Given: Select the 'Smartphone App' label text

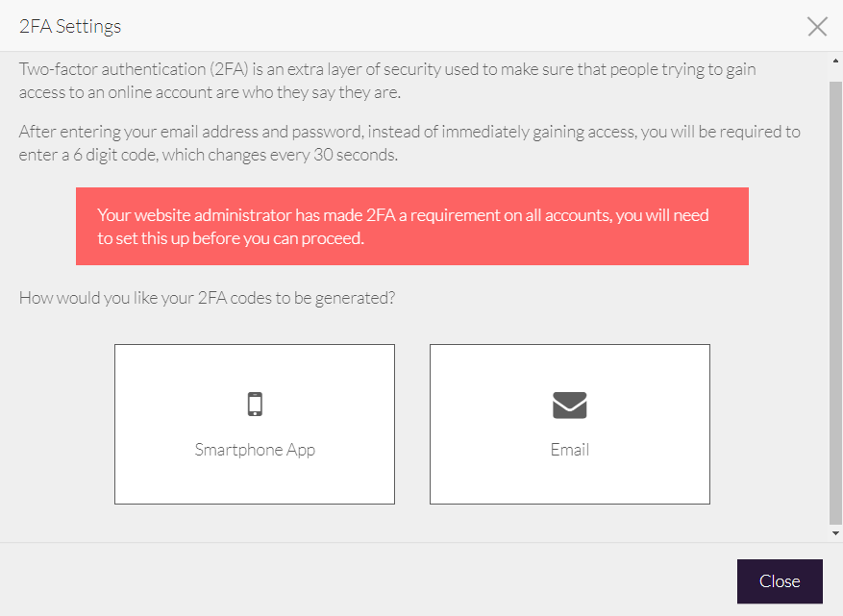Looking at the screenshot, I should tap(255, 450).
